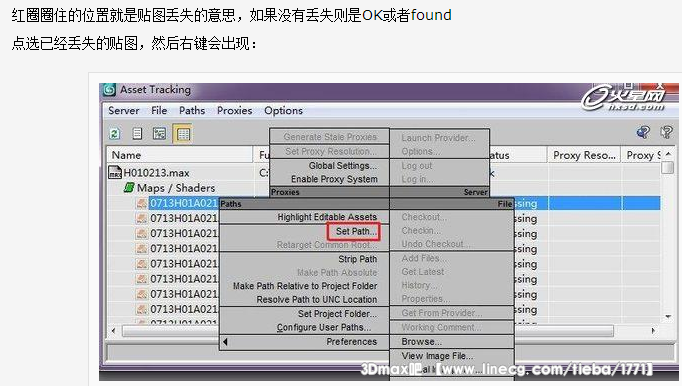Click the Get From Provider... entry
The width and height of the screenshot is (682, 386).
click(441, 312)
